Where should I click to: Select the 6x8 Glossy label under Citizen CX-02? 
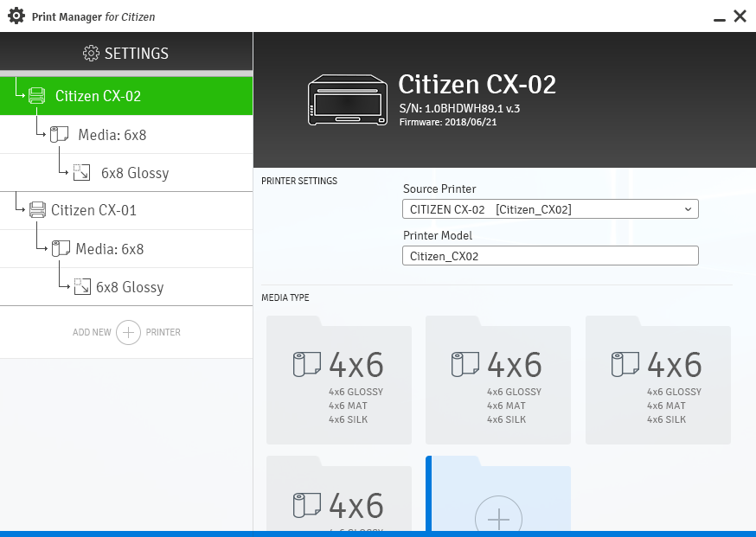(135, 173)
